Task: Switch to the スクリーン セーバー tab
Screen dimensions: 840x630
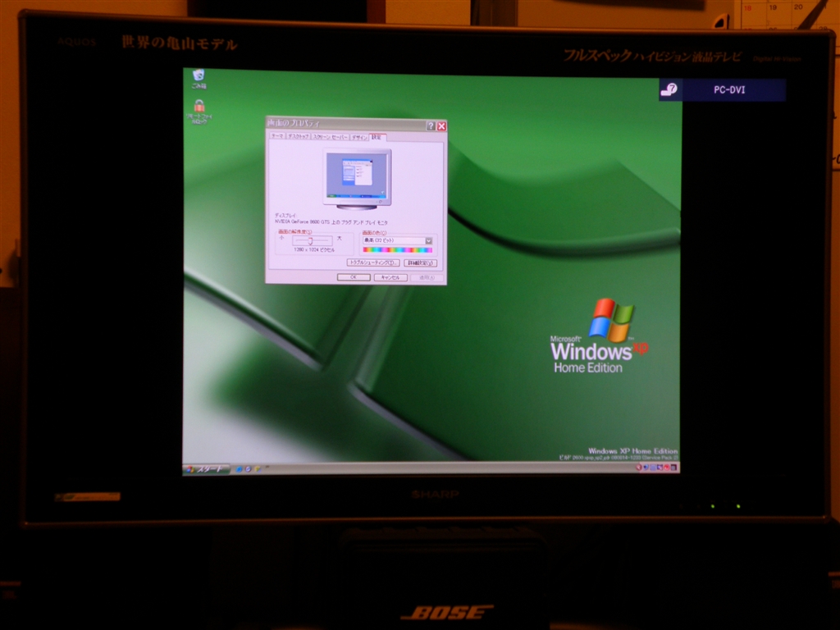Action: [x=330, y=137]
